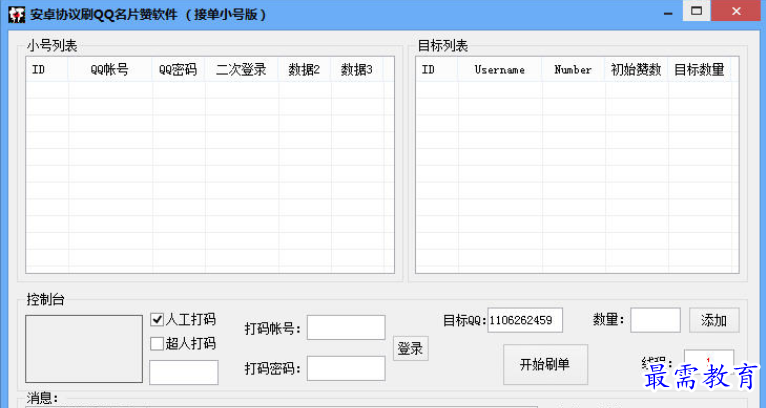Click the Username column header
The width and height of the screenshot is (766, 408).
pos(500,69)
